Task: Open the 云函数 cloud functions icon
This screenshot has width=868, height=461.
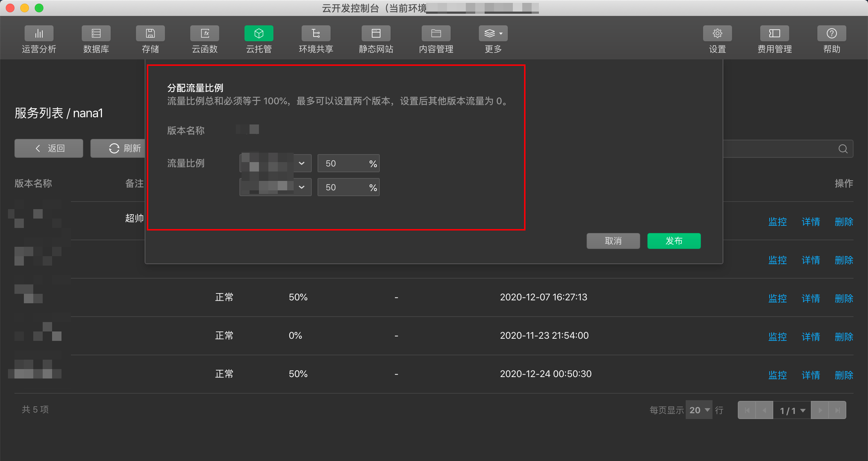Action: pyautogui.click(x=204, y=34)
